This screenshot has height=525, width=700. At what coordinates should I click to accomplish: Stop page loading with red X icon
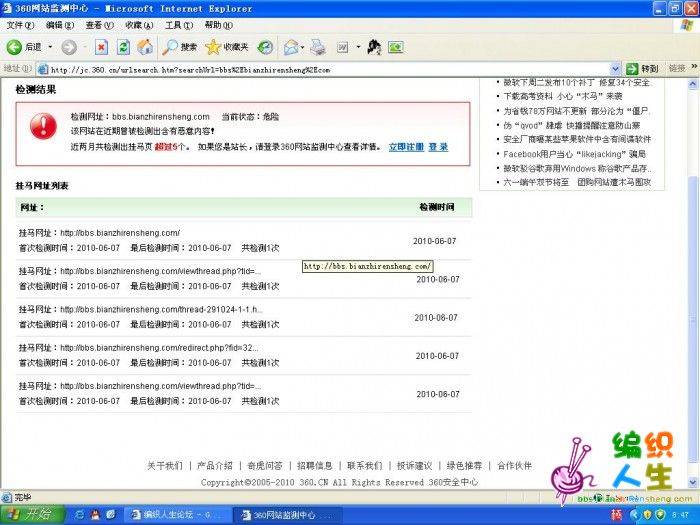(x=102, y=47)
